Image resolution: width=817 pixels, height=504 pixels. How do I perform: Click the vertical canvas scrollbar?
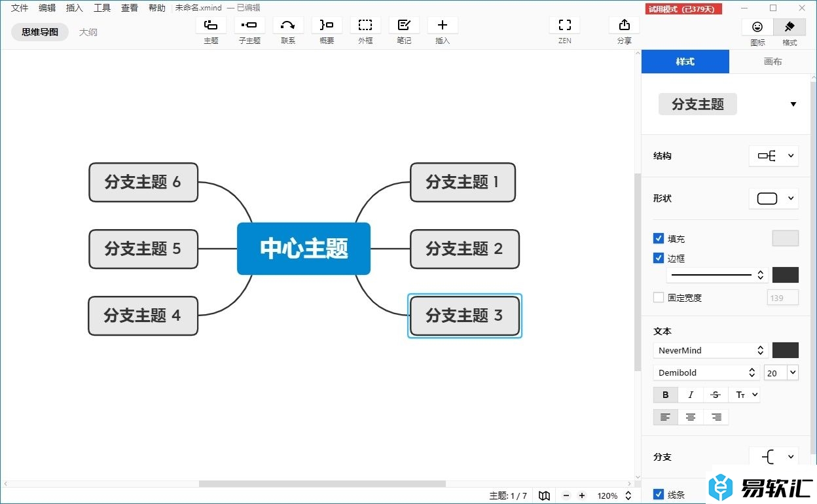coord(638,272)
